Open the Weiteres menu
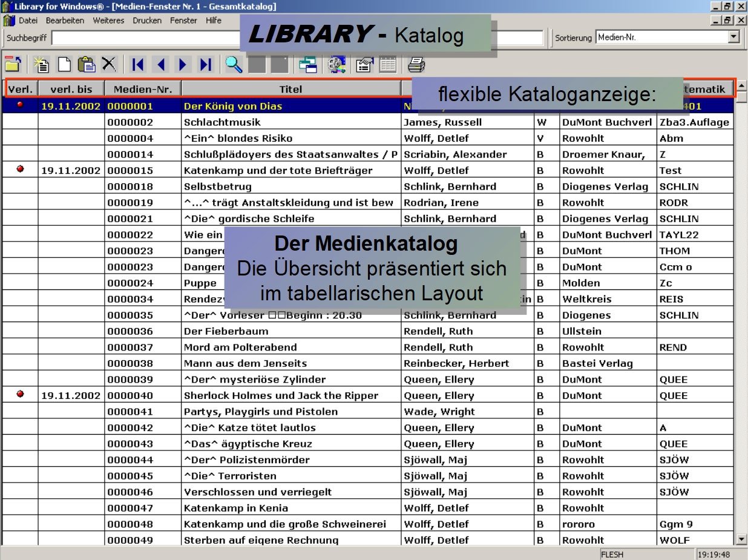The height and width of the screenshot is (560, 748). coord(108,21)
